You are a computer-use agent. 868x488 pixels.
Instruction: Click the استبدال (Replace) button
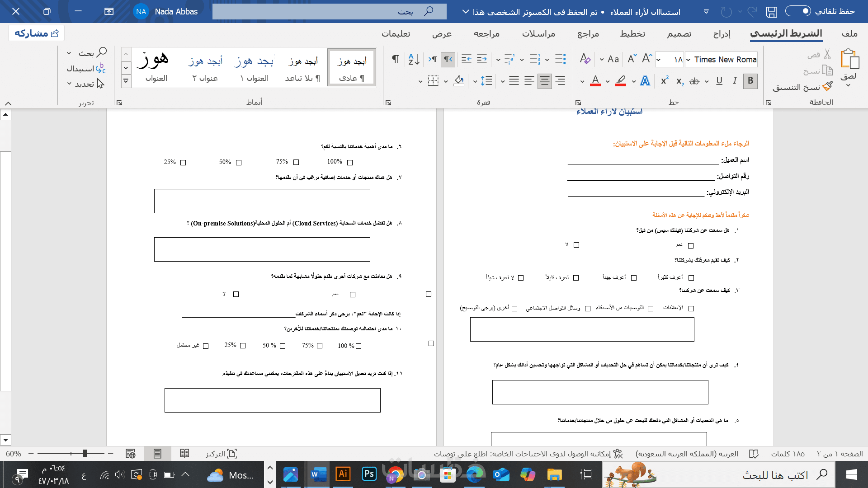pyautogui.click(x=86, y=69)
